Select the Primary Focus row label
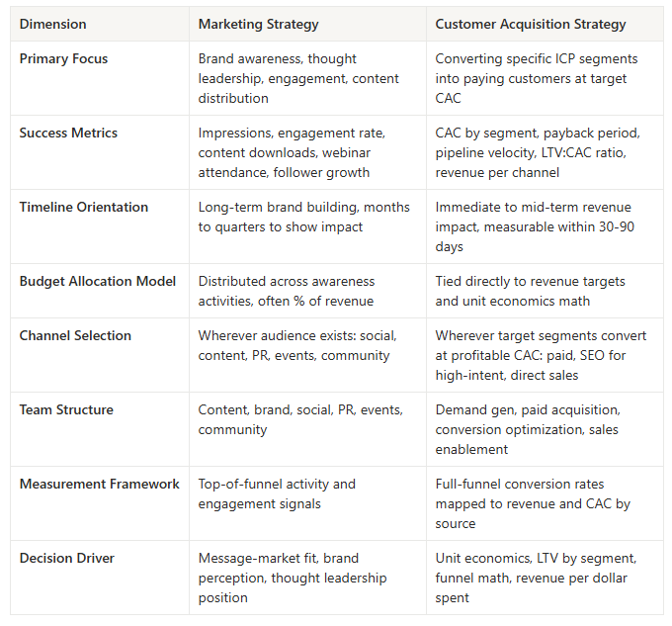 click(63, 58)
